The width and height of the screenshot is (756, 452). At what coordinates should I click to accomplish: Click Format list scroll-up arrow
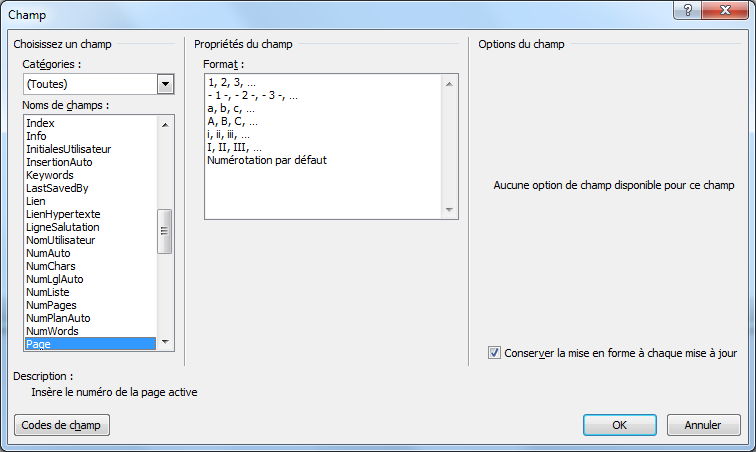(x=449, y=84)
